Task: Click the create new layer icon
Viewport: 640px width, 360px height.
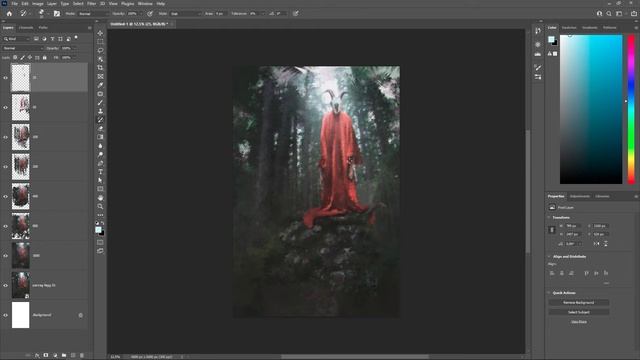Action: click(73, 356)
